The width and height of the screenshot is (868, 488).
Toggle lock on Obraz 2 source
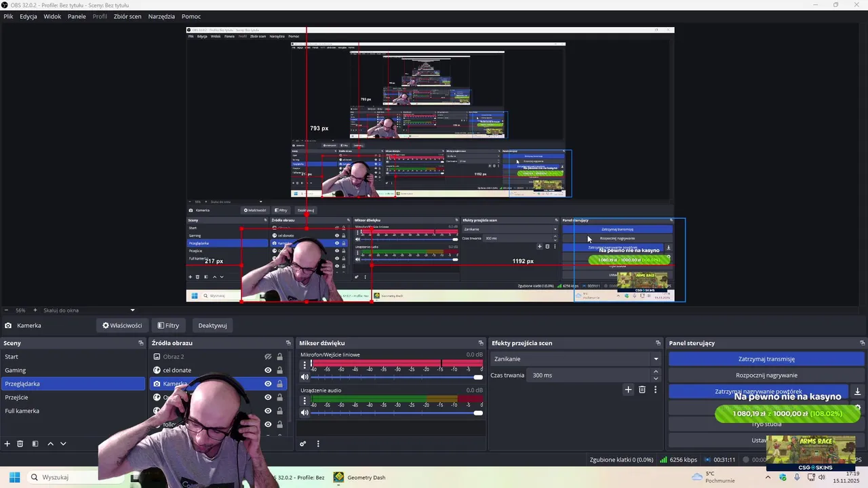coord(279,357)
